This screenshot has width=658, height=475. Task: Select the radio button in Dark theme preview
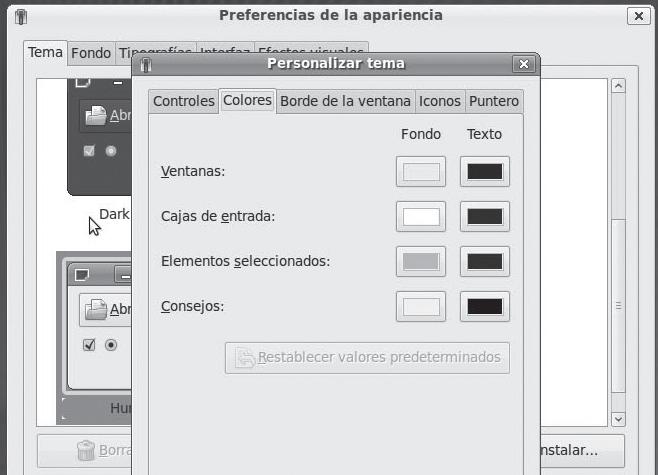tap(111, 151)
